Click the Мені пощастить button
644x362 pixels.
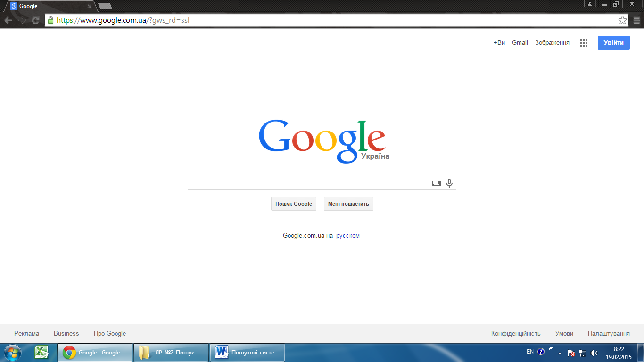[348, 204]
